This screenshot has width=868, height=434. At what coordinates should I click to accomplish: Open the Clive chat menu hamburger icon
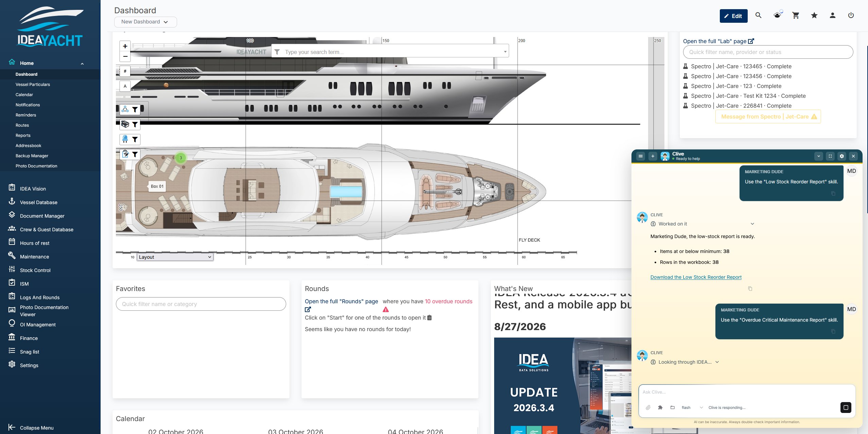(641, 156)
